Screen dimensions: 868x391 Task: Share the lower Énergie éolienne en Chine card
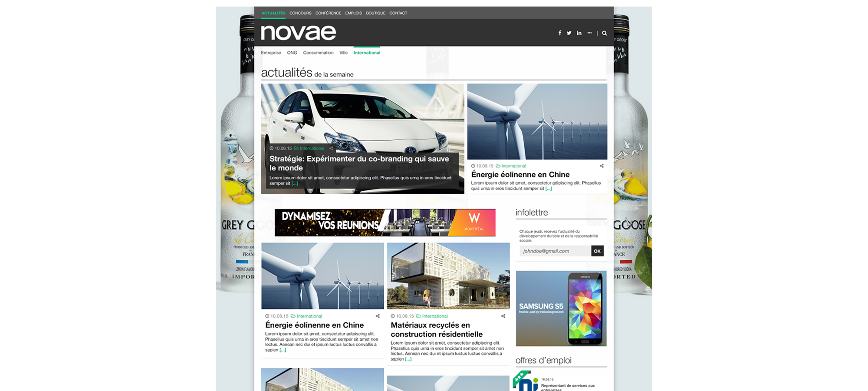pyautogui.click(x=378, y=316)
